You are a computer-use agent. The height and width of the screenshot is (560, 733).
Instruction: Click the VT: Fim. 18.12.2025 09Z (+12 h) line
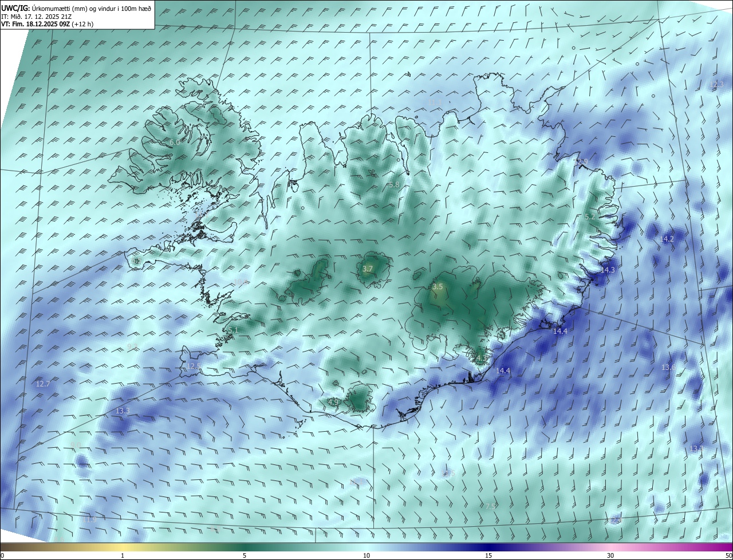(x=48, y=24)
